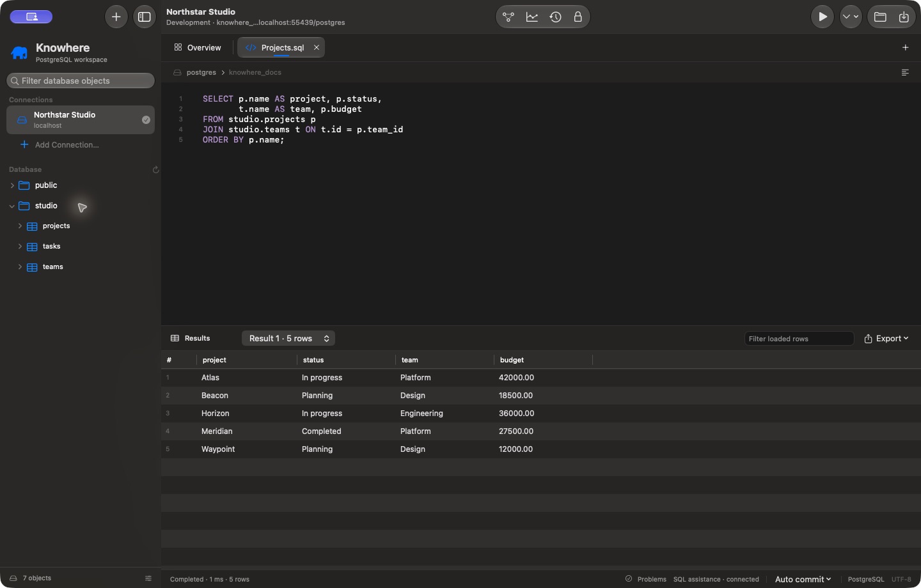The width and height of the screenshot is (921, 588).
Task: Select the teams table
Action: point(45,267)
